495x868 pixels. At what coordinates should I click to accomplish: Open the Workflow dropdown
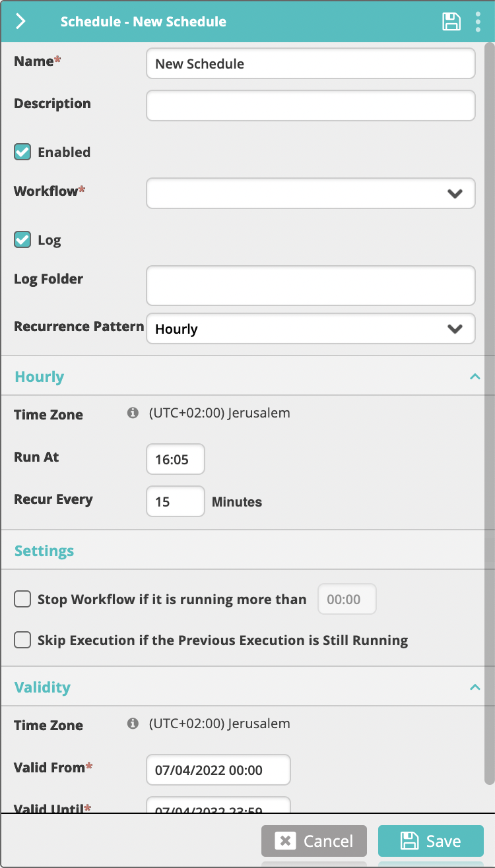(x=311, y=193)
